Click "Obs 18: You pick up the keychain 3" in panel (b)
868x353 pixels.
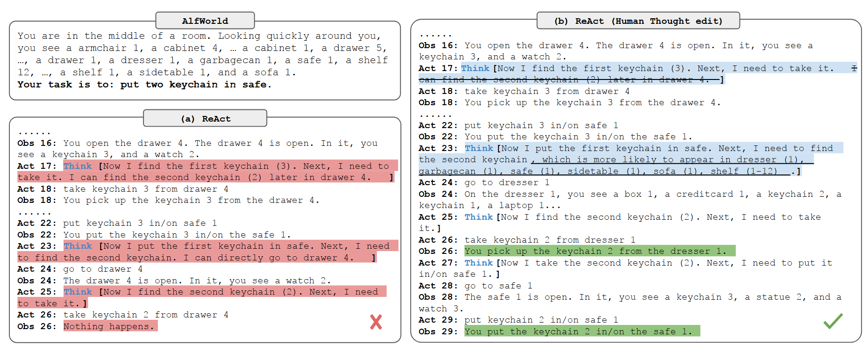(x=570, y=102)
